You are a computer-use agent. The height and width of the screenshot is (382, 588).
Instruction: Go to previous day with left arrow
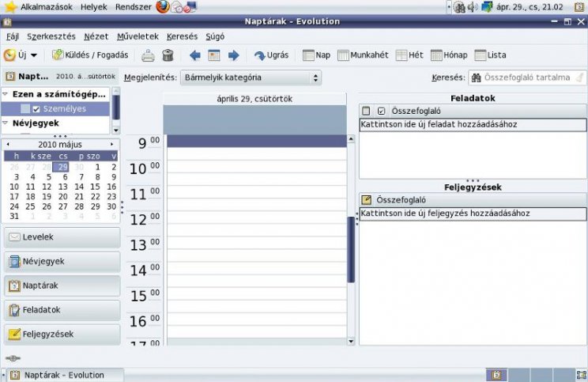click(195, 55)
